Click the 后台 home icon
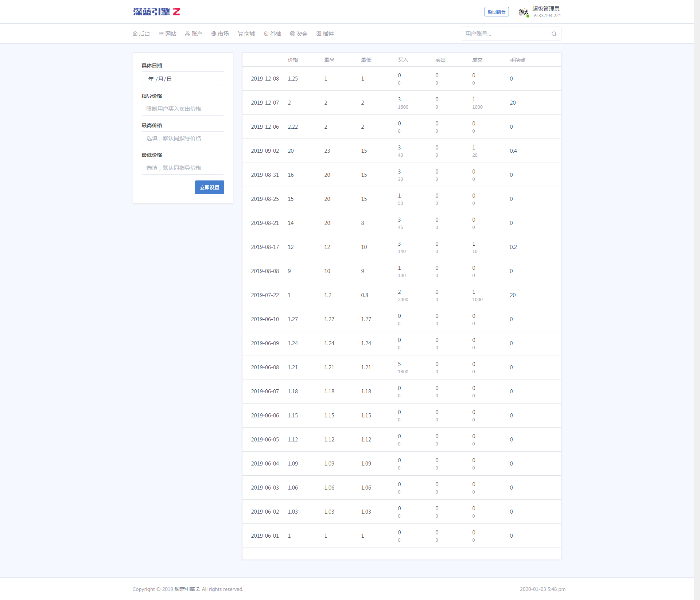700x600 pixels. pyautogui.click(x=135, y=34)
